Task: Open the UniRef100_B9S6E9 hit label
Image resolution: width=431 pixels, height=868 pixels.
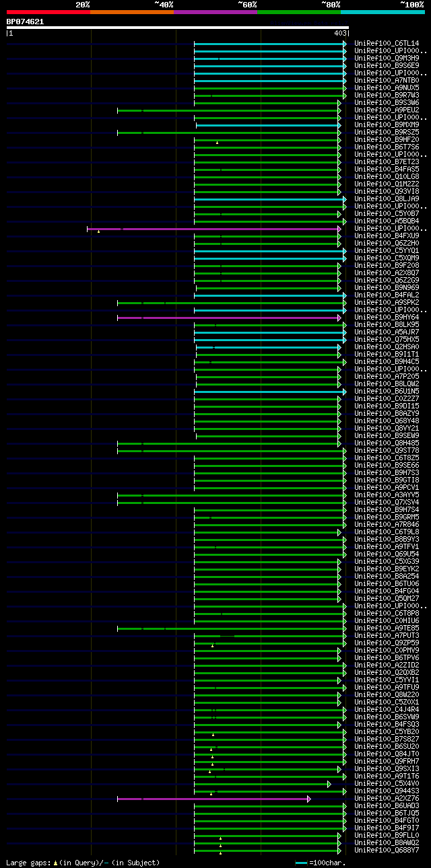Action: [x=387, y=66]
